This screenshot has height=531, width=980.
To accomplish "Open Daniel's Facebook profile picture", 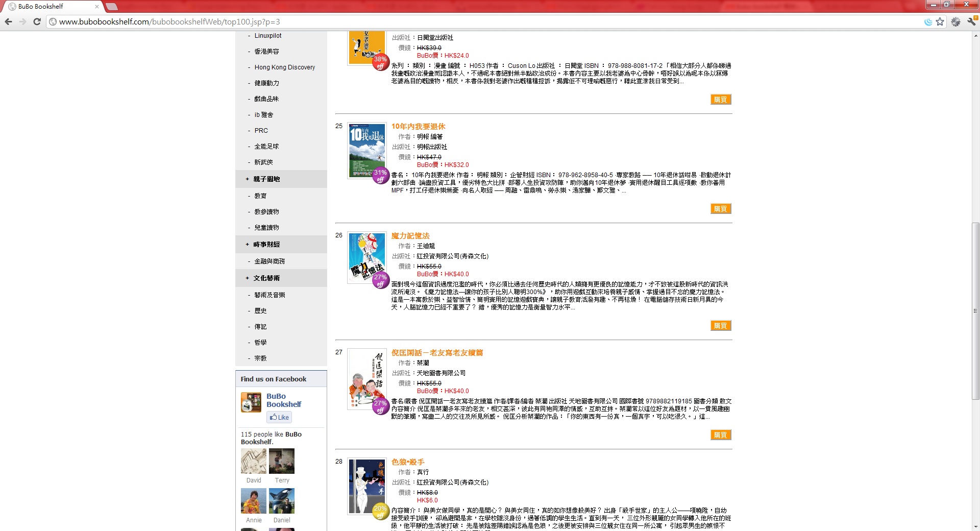I will [x=282, y=501].
